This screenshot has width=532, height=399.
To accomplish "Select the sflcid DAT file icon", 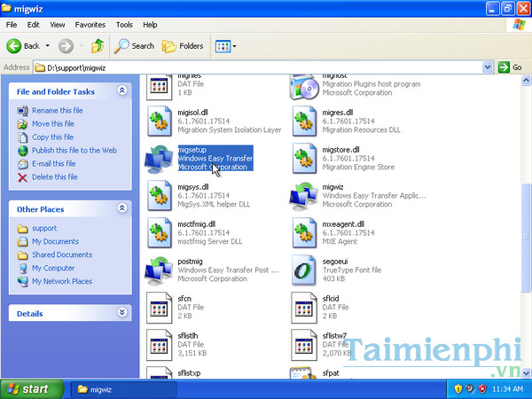I will (x=304, y=308).
